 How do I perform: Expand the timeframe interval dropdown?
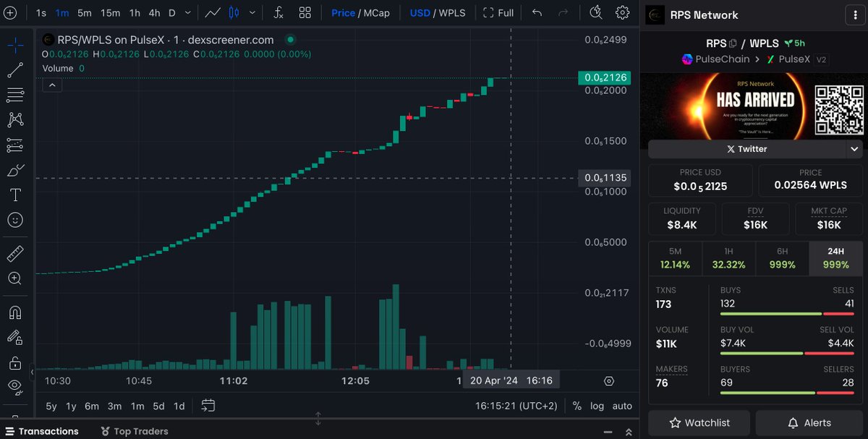pyautogui.click(x=187, y=12)
